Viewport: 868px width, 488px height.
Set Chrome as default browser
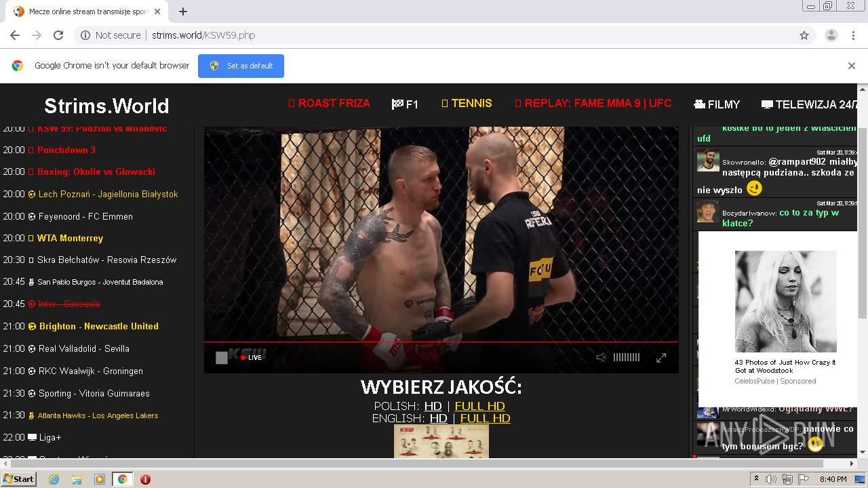click(241, 66)
